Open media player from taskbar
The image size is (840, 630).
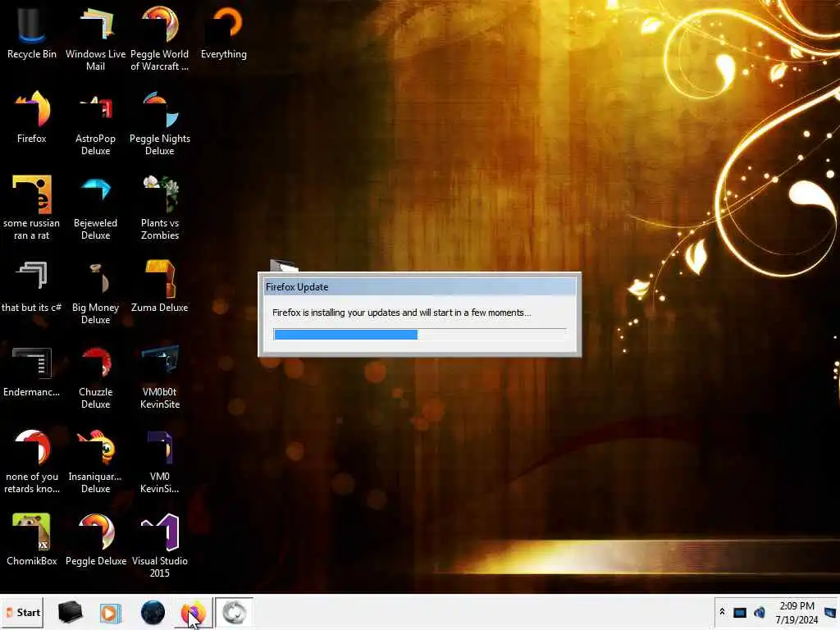coord(111,612)
